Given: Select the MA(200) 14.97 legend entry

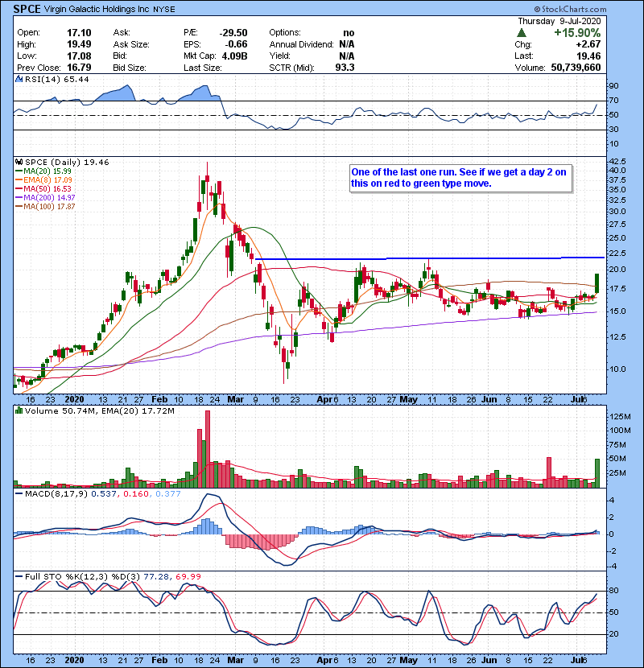Looking at the screenshot, I should point(45,198).
